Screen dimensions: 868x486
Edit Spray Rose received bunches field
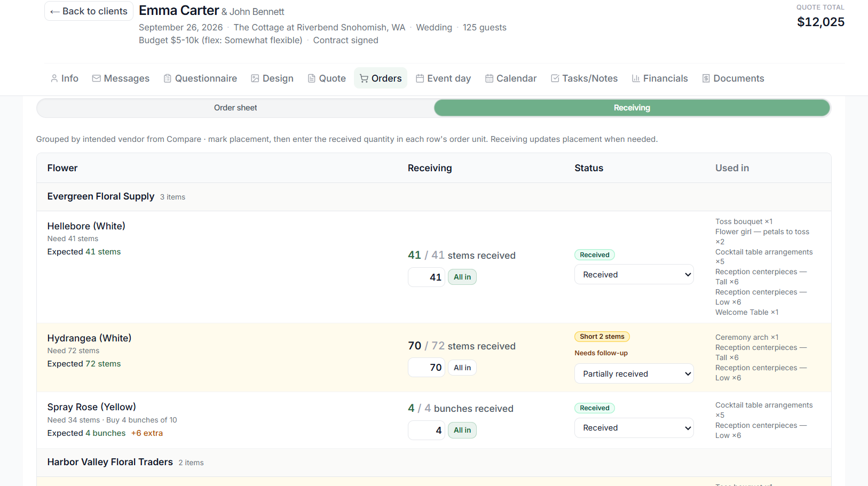(427, 431)
